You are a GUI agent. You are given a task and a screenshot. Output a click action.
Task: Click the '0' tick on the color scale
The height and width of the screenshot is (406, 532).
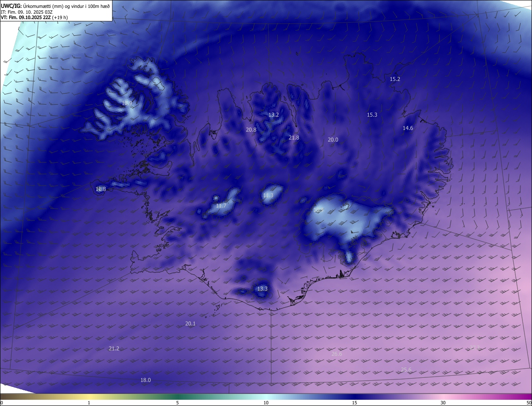2,403
